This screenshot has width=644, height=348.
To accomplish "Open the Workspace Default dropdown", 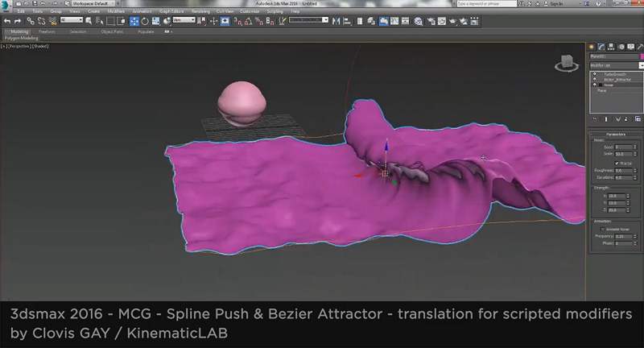I will [93, 3].
